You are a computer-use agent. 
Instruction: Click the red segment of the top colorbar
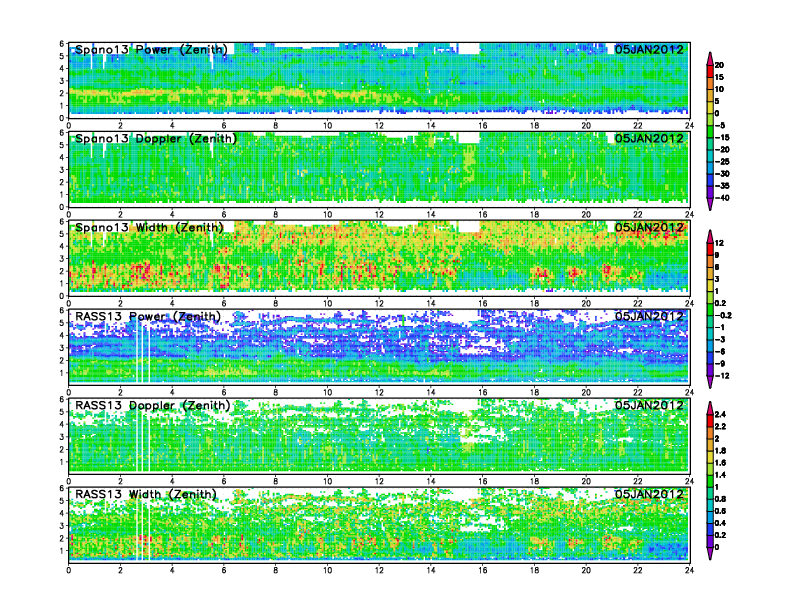pos(710,71)
